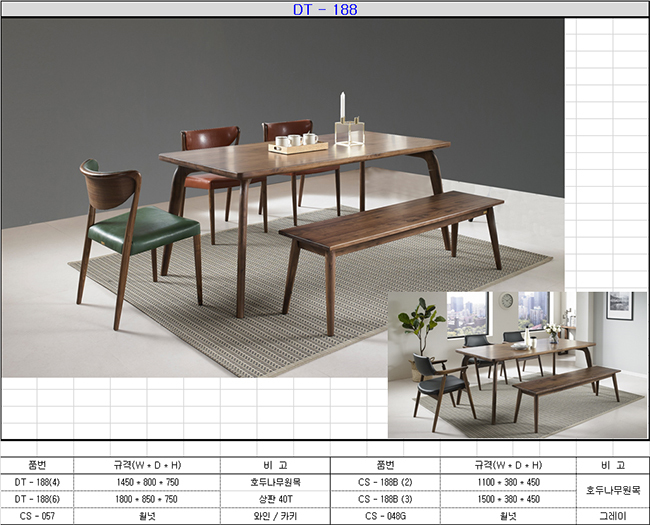The image size is (650, 525).
Task: Click the CS - 188B (2) cell
Action: tap(385, 482)
